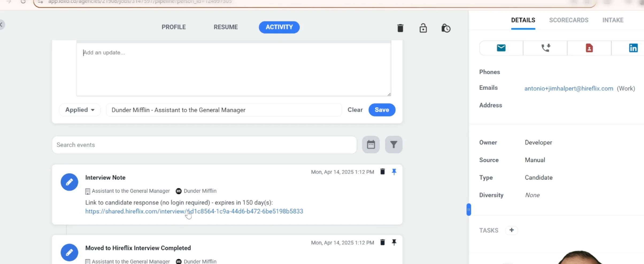The image size is (644, 264).
Task: Click the Interview Note pencil icon
Action: pos(69,182)
